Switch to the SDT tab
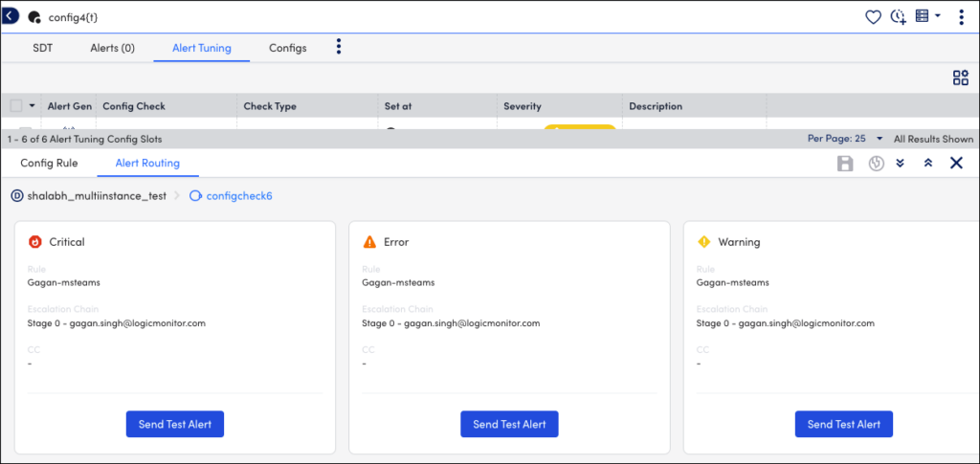The image size is (980, 464). point(43,48)
